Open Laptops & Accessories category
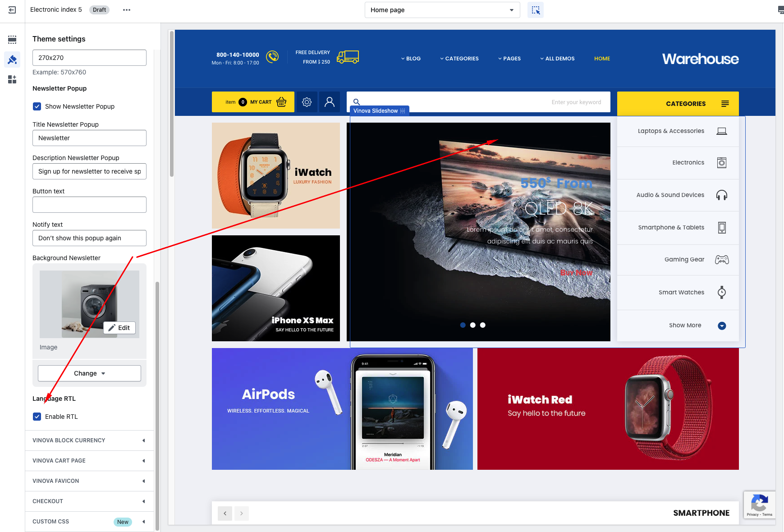 [678, 131]
